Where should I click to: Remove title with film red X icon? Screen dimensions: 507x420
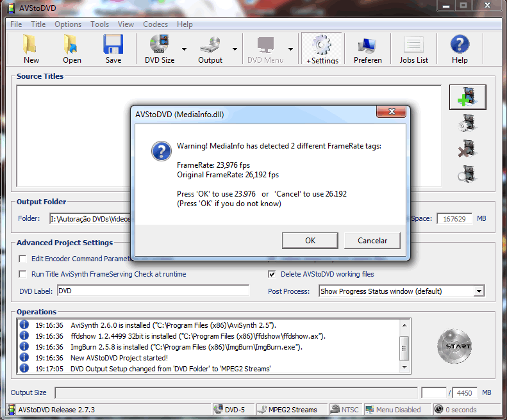pyautogui.click(x=467, y=149)
